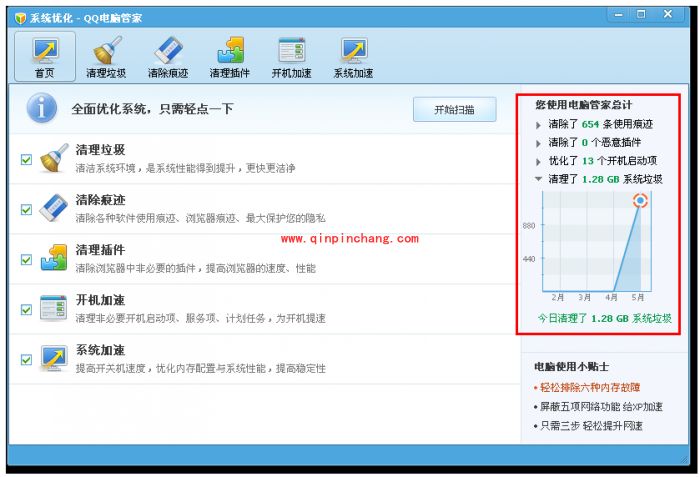Click the blue info icon
Screen dimensions: 700x477
tap(42, 109)
